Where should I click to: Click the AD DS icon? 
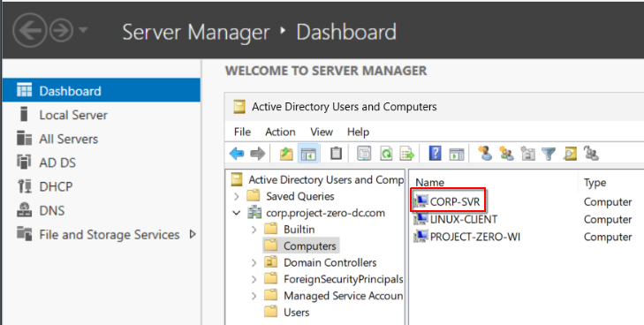(x=24, y=162)
